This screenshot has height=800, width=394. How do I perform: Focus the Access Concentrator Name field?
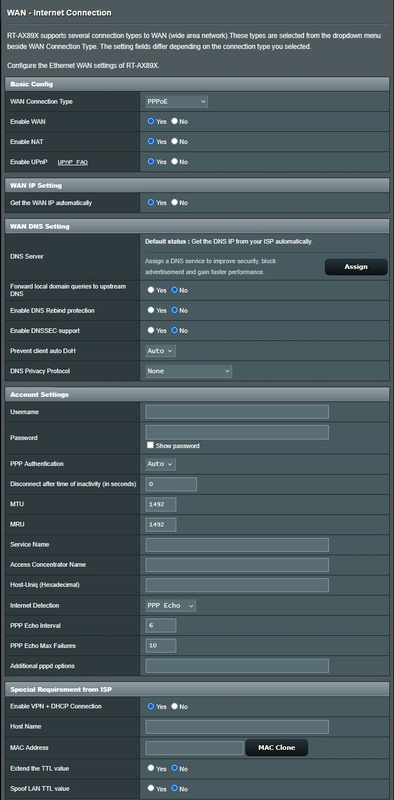[237, 565]
